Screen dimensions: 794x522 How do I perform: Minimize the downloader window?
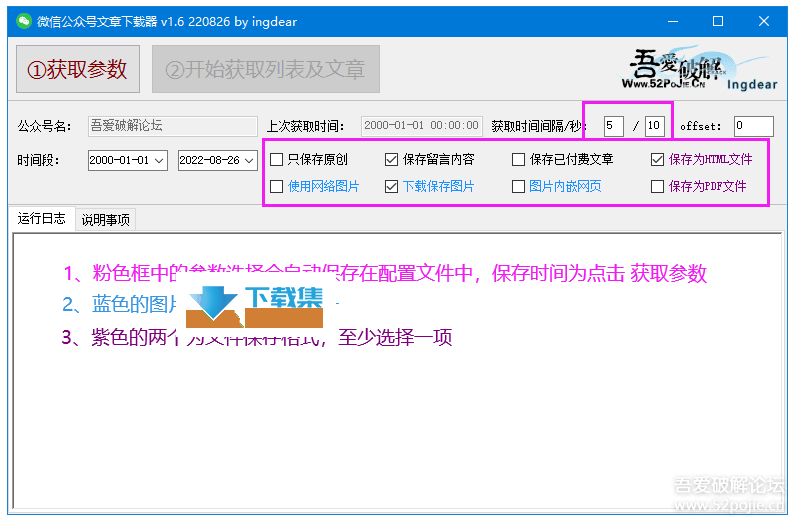(x=673, y=21)
